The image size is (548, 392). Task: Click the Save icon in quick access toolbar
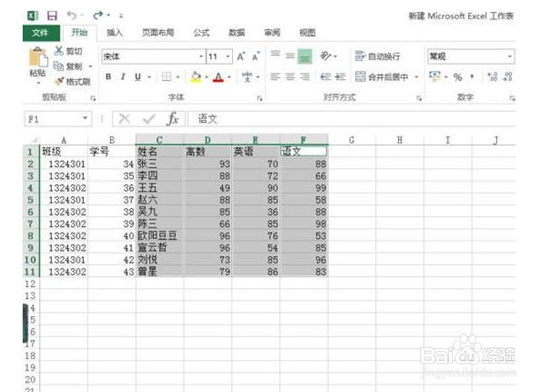pyautogui.click(x=52, y=16)
